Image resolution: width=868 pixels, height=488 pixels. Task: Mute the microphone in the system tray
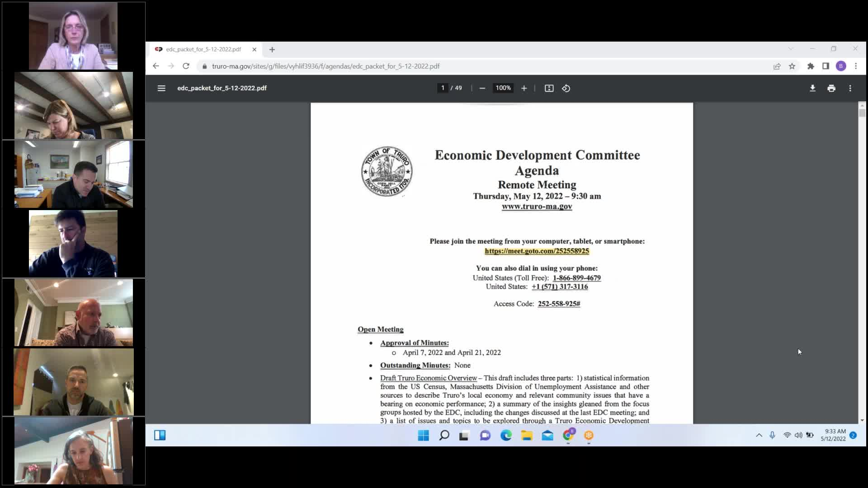(772, 435)
